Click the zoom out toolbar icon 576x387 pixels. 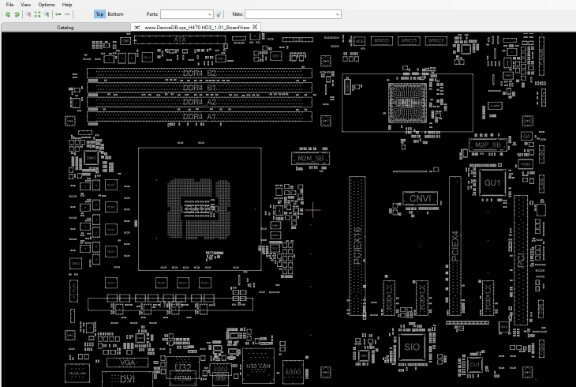pyautogui.click(x=47, y=14)
